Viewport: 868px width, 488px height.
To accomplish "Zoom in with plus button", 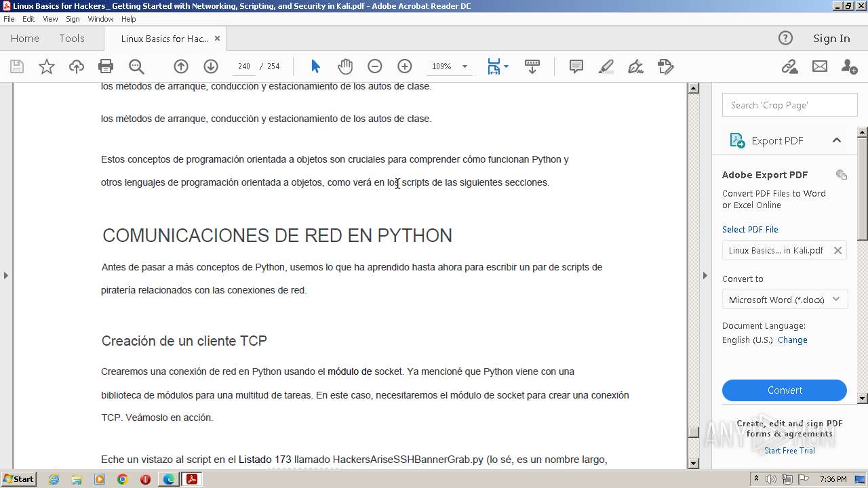I will [405, 66].
